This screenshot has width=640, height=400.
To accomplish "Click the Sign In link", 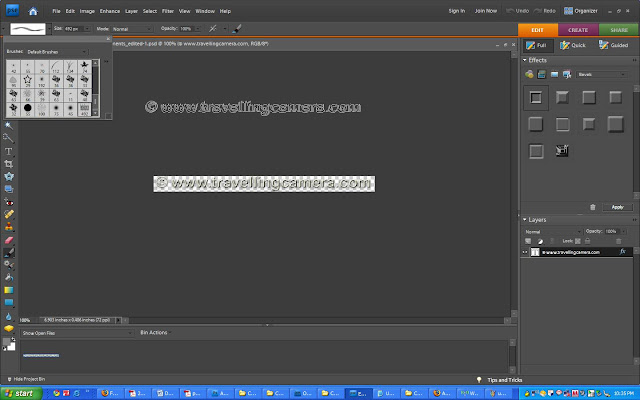I will click(457, 11).
